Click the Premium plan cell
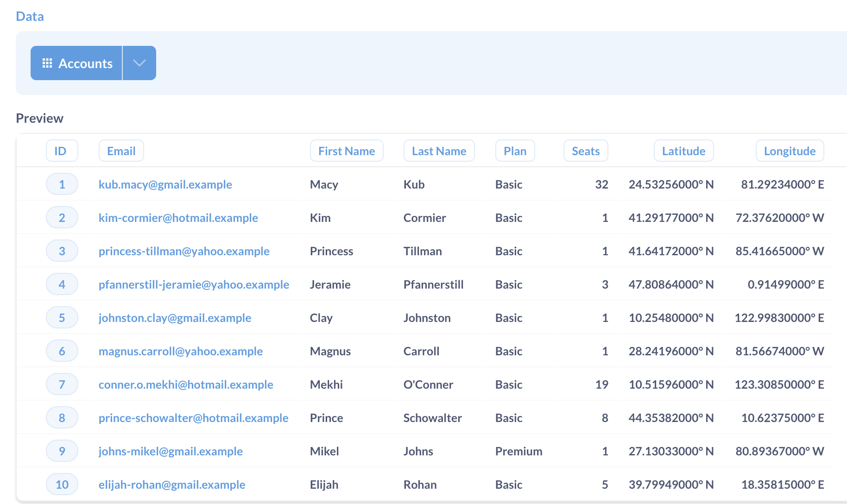Screen dimensions: 847x504 click(x=518, y=451)
